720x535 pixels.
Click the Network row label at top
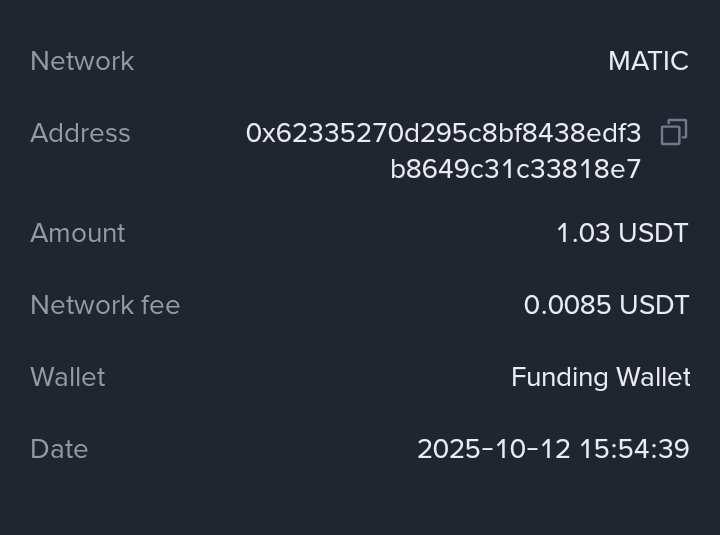[82, 61]
